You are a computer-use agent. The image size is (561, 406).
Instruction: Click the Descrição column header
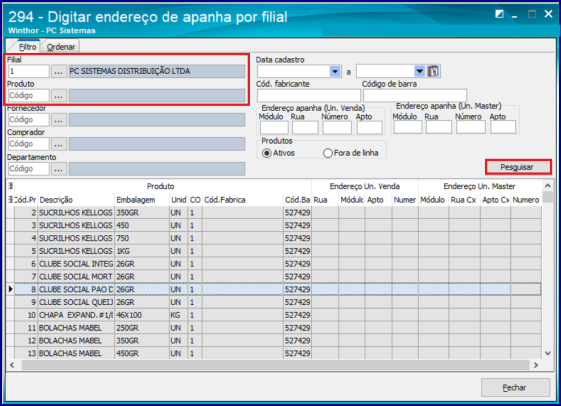pyautogui.click(x=76, y=200)
